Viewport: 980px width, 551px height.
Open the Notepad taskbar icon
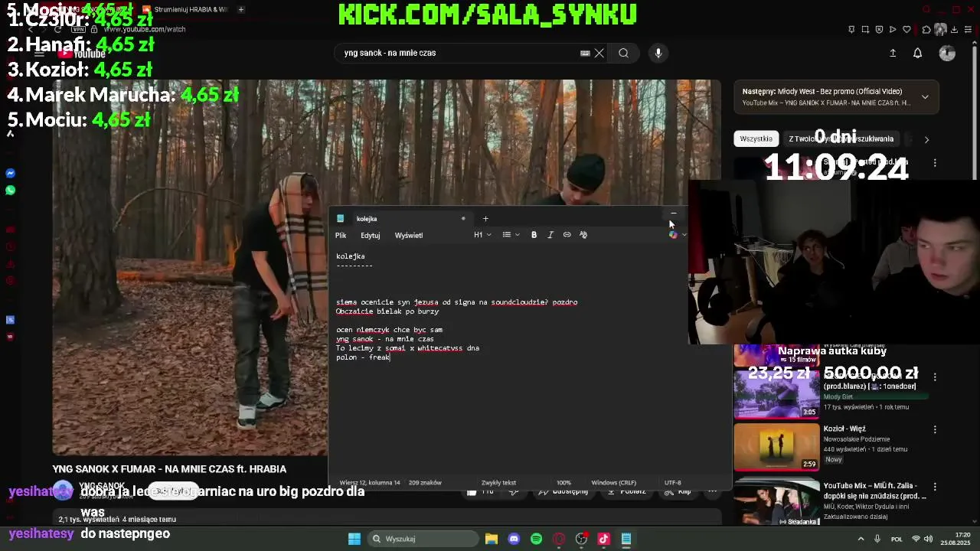626,539
